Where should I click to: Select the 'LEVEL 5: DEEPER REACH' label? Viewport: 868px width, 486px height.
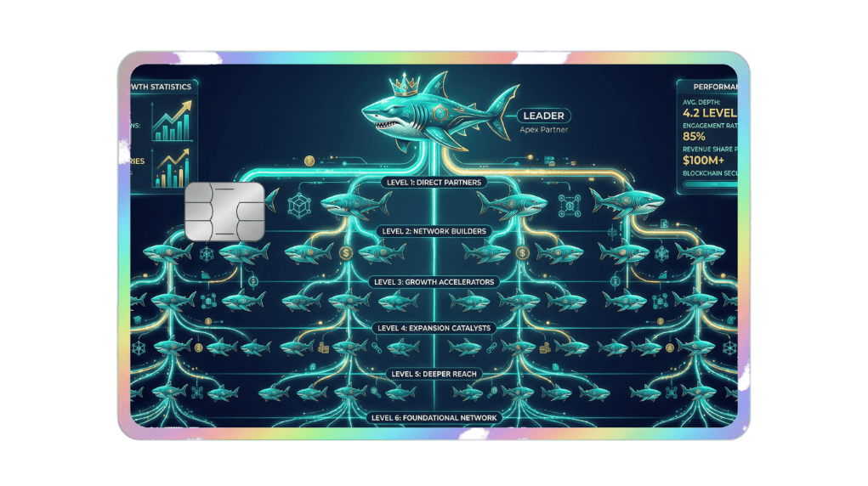coord(434,374)
